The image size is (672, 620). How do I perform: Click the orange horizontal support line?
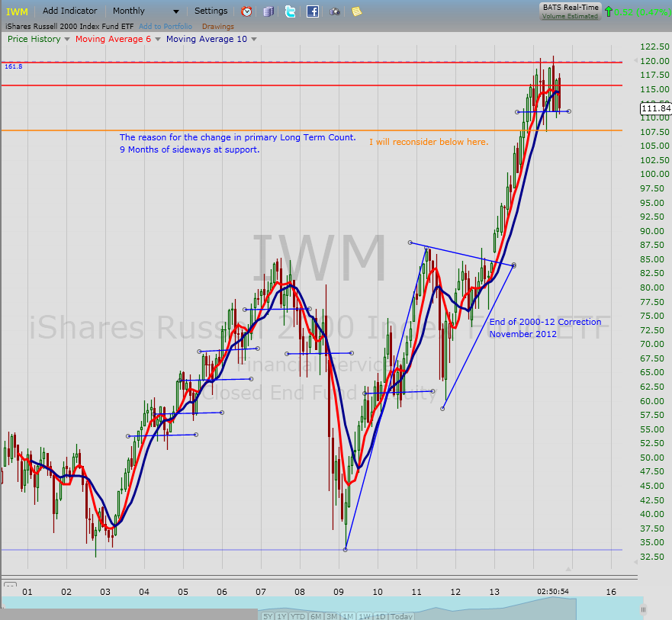[311, 130]
